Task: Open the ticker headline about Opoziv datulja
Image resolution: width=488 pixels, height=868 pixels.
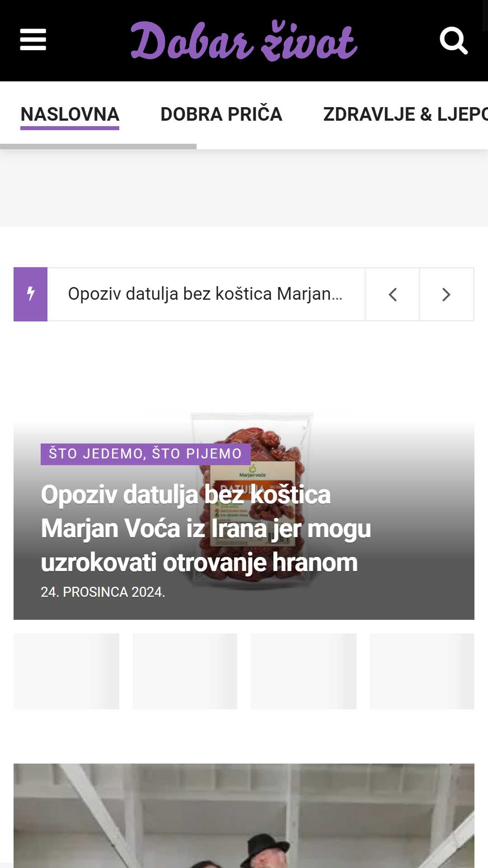Action: tap(206, 294)
